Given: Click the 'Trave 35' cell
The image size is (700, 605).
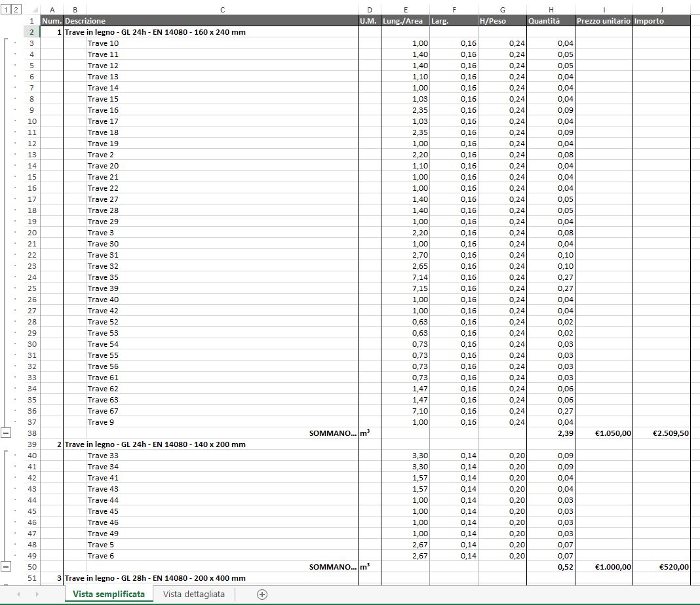Looking at the screenshot, I should tap(222, 277).
